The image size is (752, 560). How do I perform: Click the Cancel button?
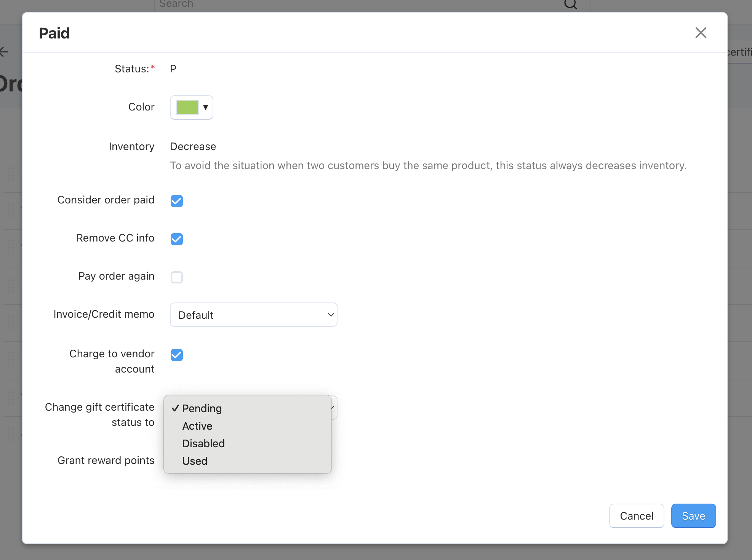point(637,516)
